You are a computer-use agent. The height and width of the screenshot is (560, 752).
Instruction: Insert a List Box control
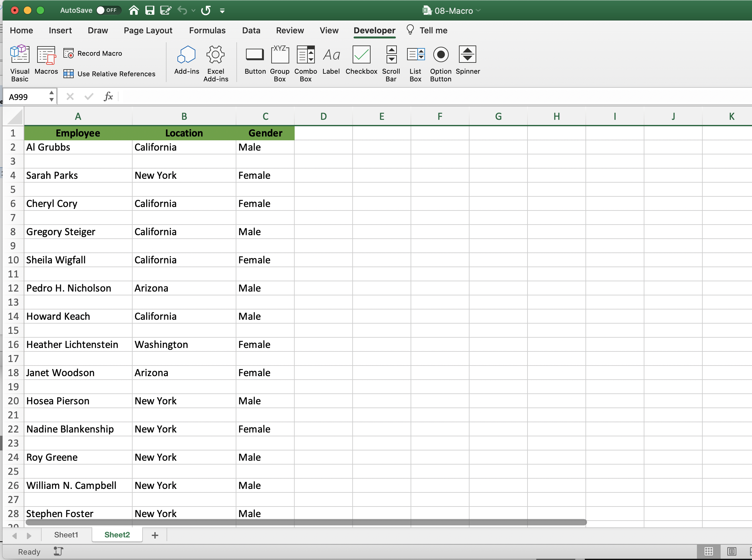point(415,63)
